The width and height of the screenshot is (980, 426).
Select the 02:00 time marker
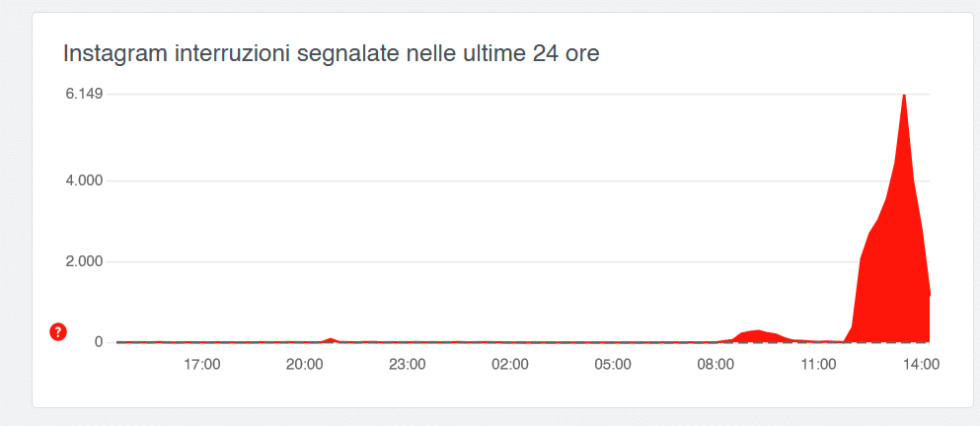[510, 365]
